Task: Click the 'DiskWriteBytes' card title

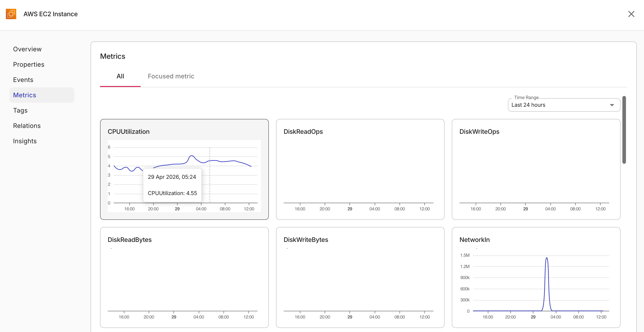Action: coord(306,240)
